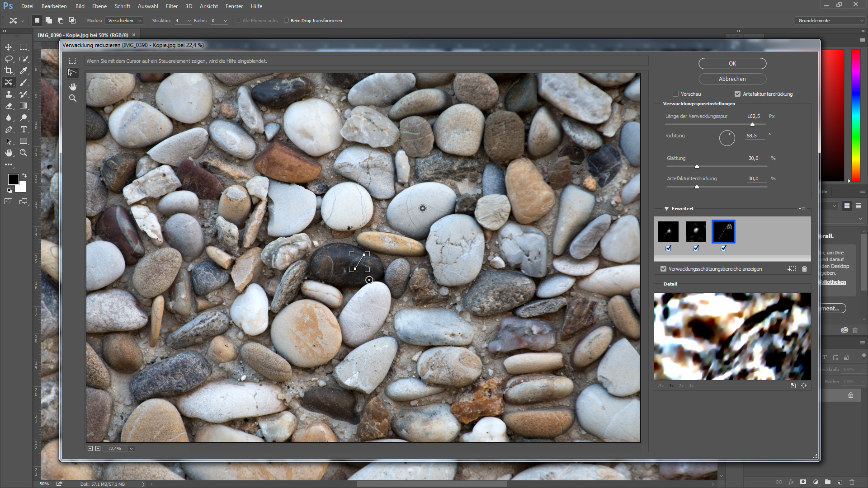Open the Filter menu
The height and width of the screenshot is (488, 868).
(172, 6)
